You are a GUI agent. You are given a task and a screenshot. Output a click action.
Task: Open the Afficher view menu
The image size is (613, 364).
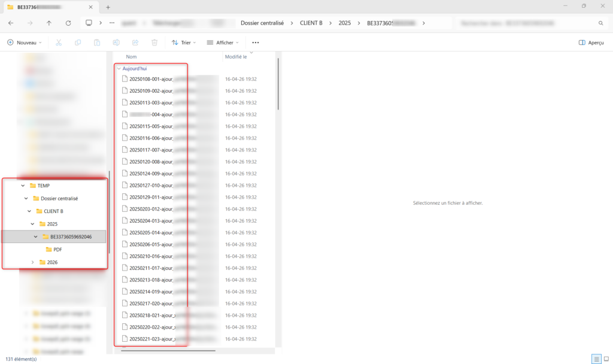(222, 43)
